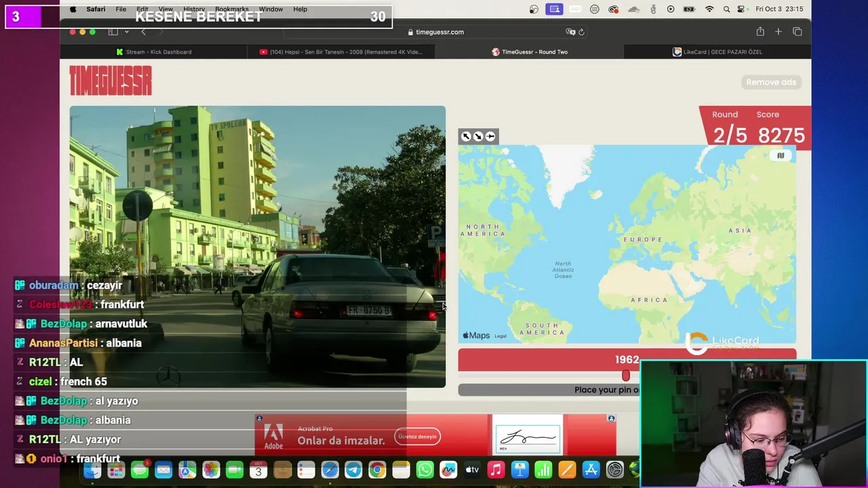868x488 pixels.
Task: Switch to the Hepsi - Sen Bir Tanesin tab
Action: coord(341,52)
